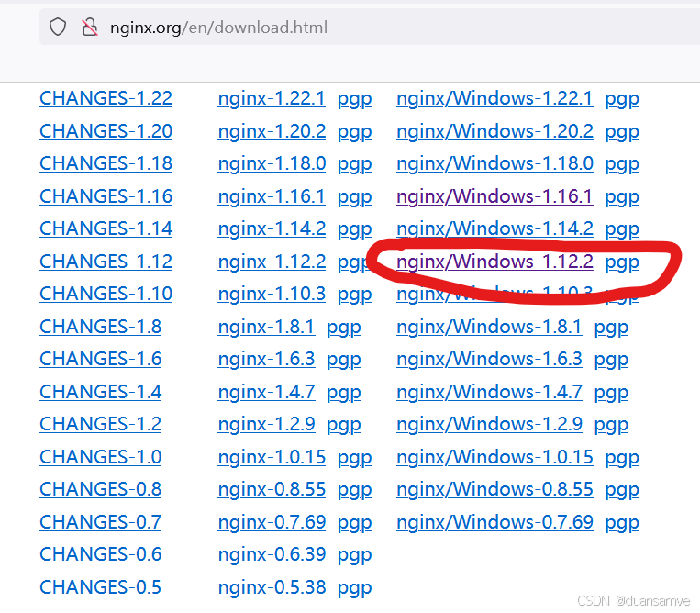Download nginx/Windows-1.0.15 link
This screenshot has height=613, width=700.
pos(494,458)
